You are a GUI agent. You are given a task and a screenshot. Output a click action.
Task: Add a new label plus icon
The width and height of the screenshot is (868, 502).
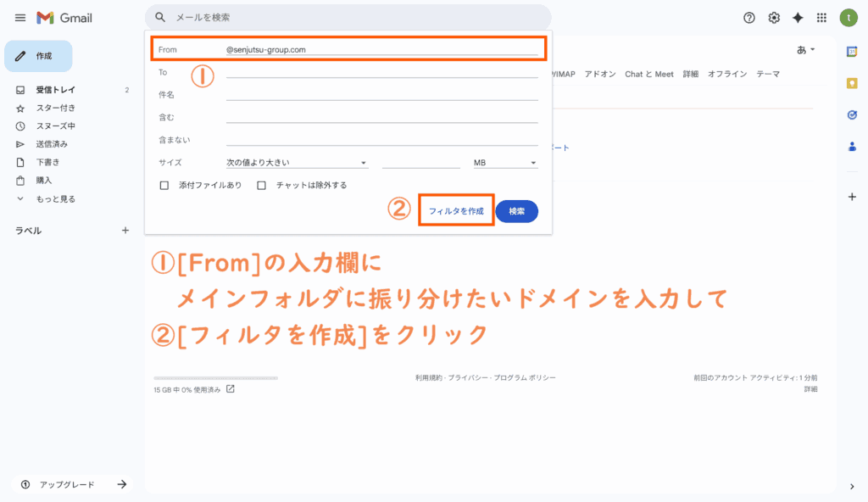[x=125, y=230]
